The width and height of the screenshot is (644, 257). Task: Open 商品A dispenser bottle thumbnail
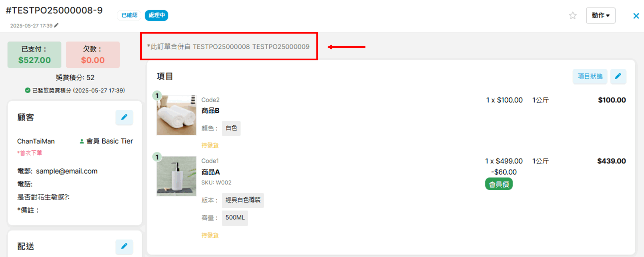[176, 176]
